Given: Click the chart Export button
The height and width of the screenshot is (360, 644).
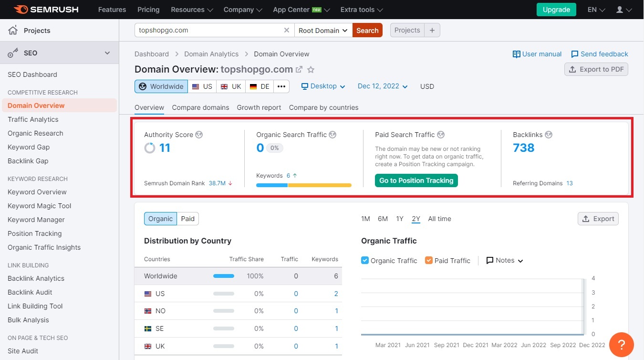Looking at the screenshot, I should 598,219.
